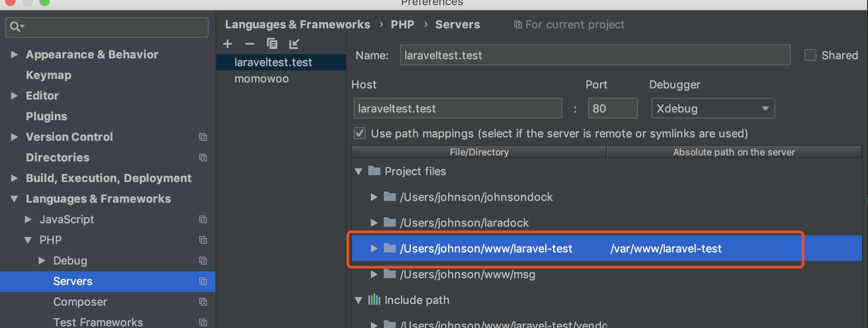Click the Include path library icon
The image size is (868, 328).
(374, 300)
